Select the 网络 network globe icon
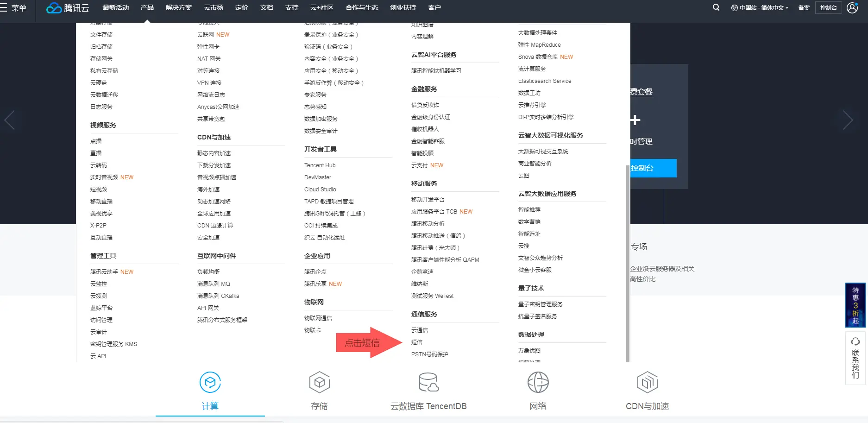 point(538,382)
